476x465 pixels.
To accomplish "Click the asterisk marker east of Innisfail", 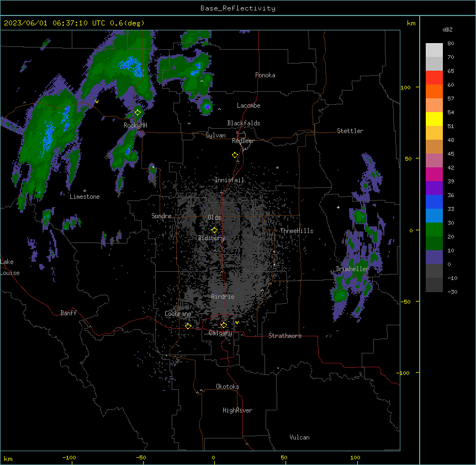I will click(277, 167).
